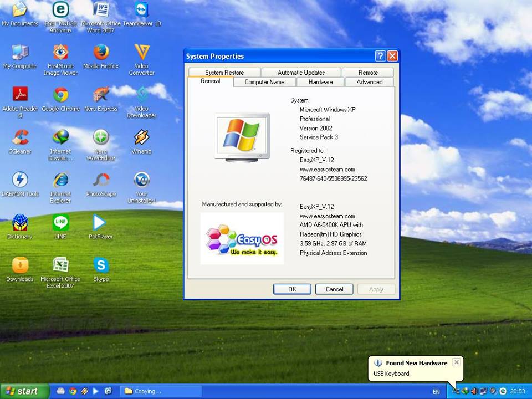Select the My Computer desktop icon

20,57
